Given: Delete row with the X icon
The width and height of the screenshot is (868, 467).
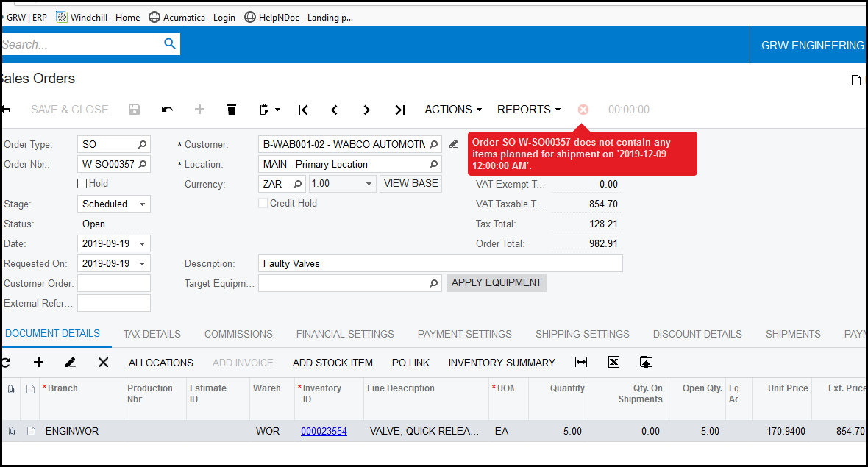Looking at the screenshot, I should click(x=103, y=362).
